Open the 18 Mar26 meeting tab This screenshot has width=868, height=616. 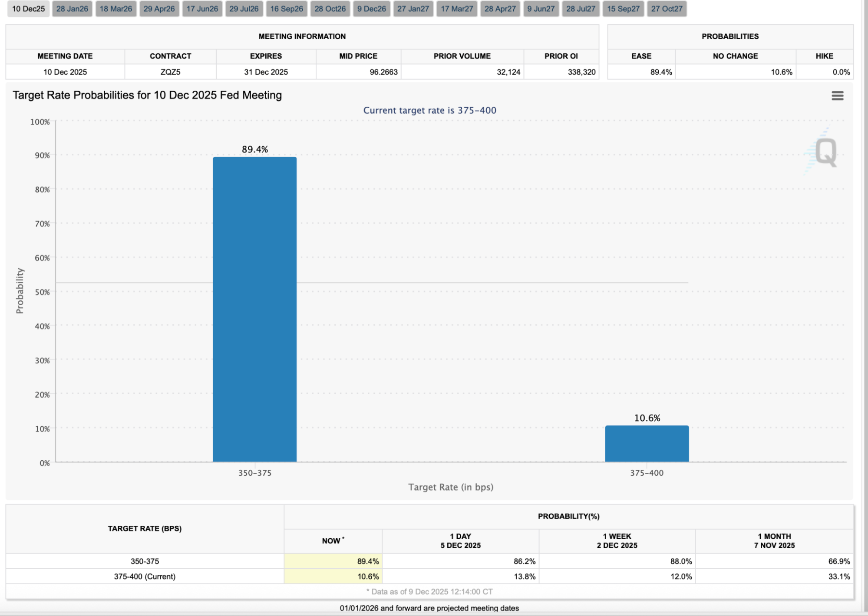[116, 9]
